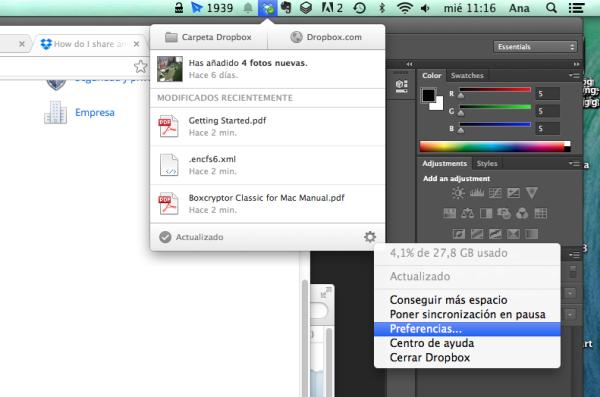Screen dimensions: 600x397
Task: Open Spotlight search magnifier
Action: pyautogui.click(x=551, y=8)
